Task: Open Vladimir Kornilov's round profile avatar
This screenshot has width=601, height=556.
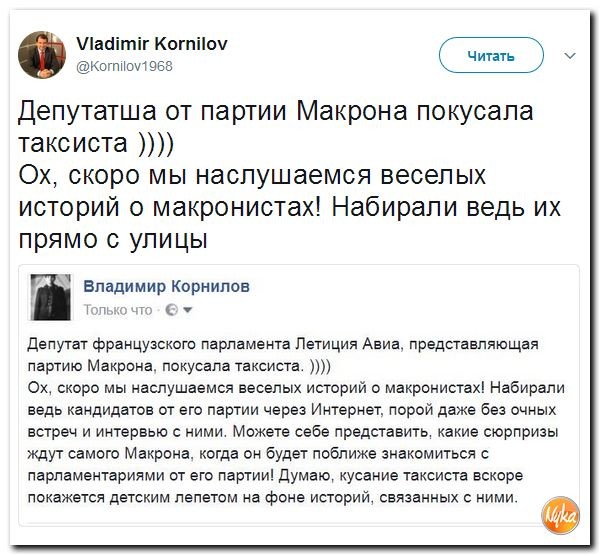Action: click(42, 54)
